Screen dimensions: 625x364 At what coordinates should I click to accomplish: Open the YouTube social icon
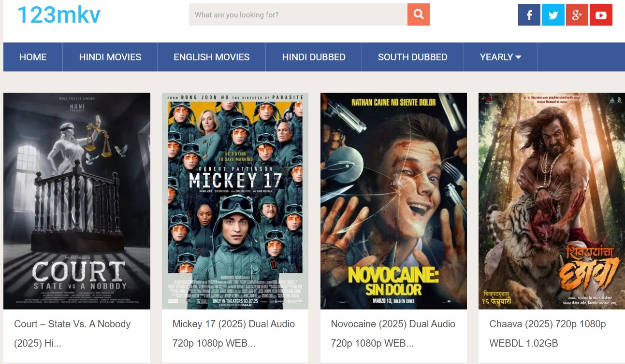(601, 15)
